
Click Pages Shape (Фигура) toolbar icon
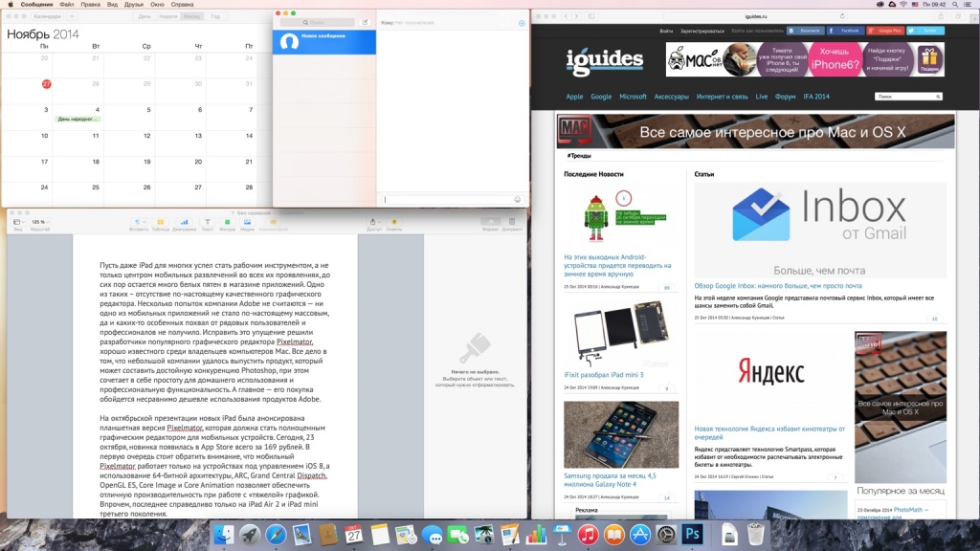(x=227, y=224)
